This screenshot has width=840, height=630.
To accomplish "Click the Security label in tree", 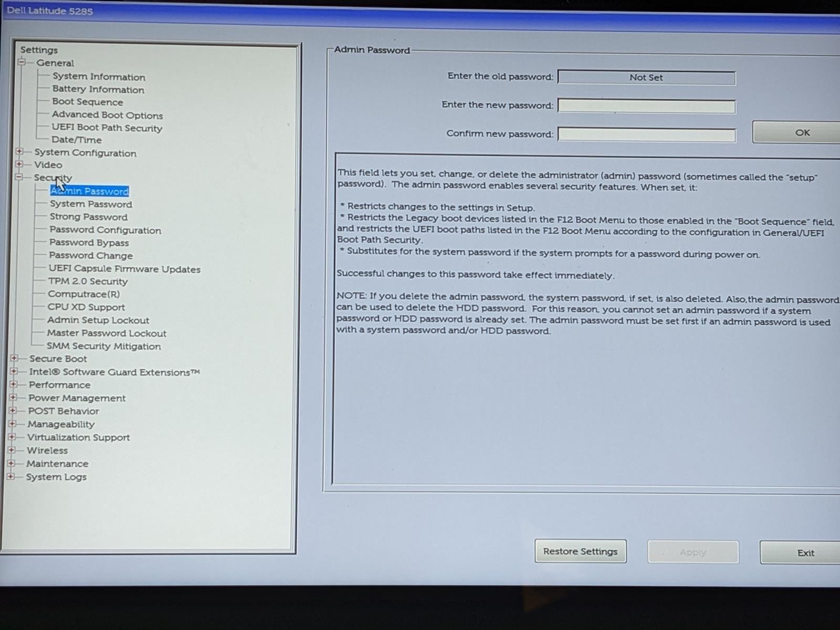I will point(53,177).
